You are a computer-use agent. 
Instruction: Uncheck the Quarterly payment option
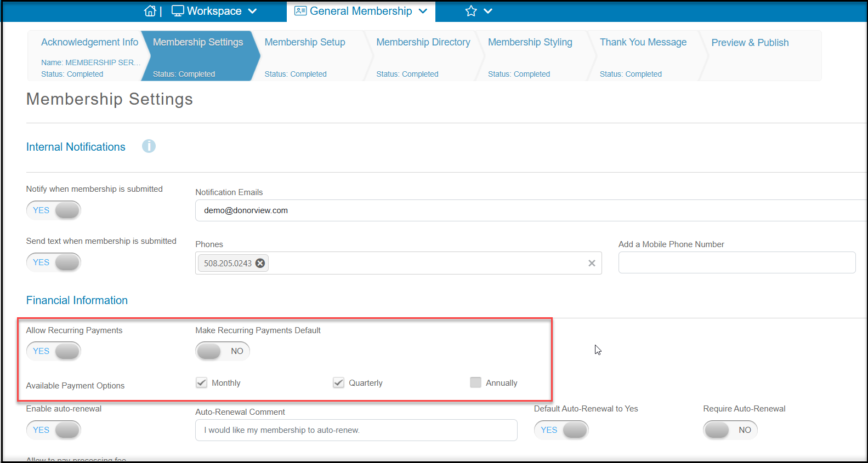[338, 382]
